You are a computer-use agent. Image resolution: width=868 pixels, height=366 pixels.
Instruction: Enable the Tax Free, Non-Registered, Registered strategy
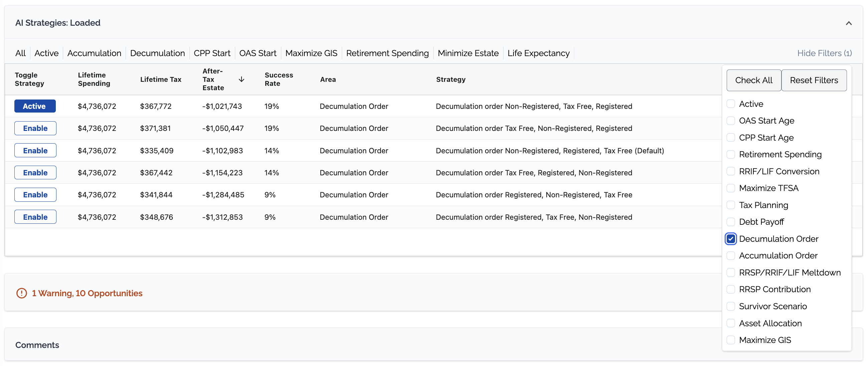coord(35,129)
